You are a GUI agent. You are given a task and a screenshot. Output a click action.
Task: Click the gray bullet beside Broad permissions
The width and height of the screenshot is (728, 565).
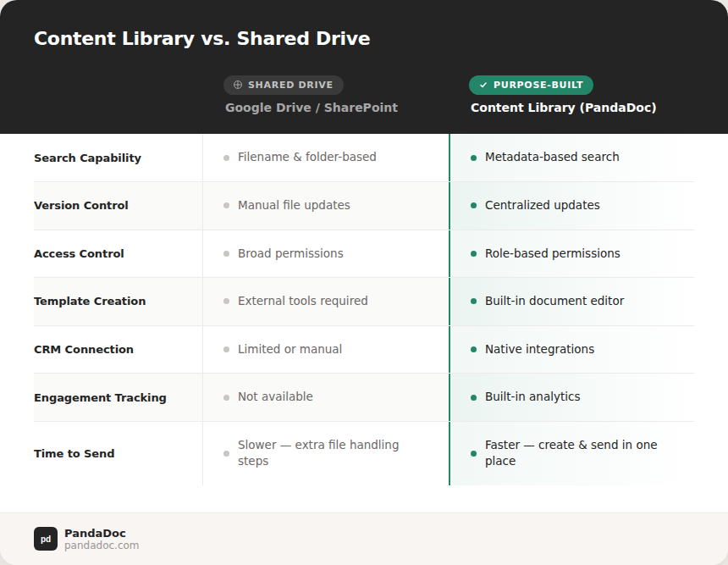(226, 254)
